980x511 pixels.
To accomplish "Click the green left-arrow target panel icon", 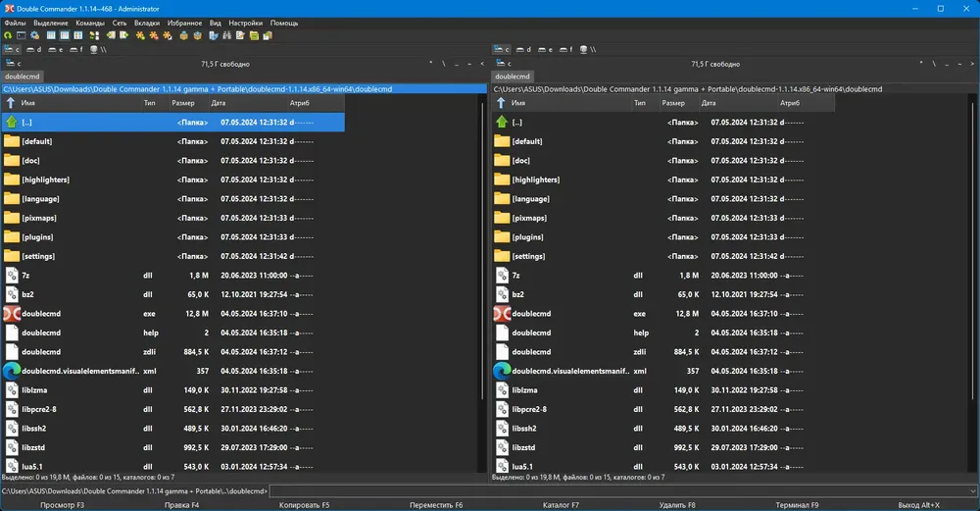I will click(x=111, y=35).
